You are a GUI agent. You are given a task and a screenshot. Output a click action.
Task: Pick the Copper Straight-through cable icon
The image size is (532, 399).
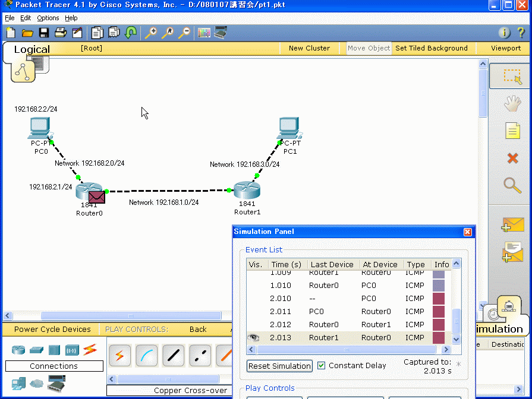pos(174,356)
